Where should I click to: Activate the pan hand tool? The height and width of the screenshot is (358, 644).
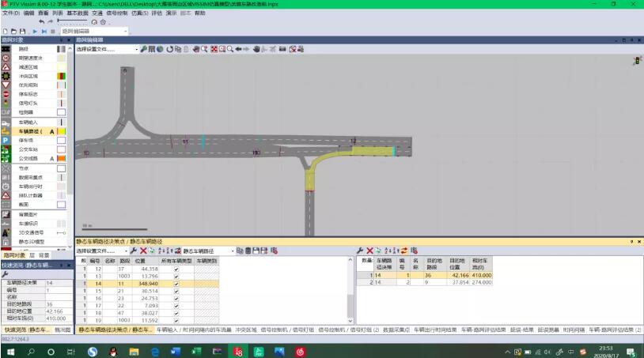pyautogui.click(x=256, y=49)
